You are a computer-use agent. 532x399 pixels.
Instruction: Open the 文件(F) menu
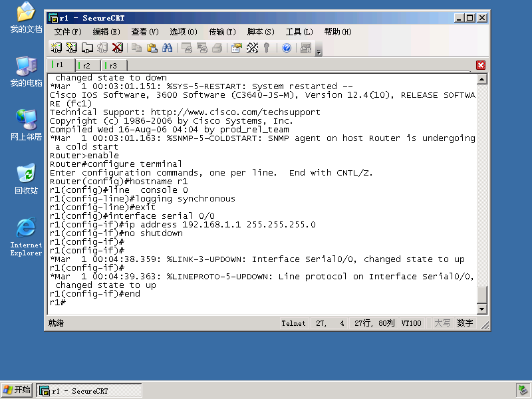click(68, 32)
